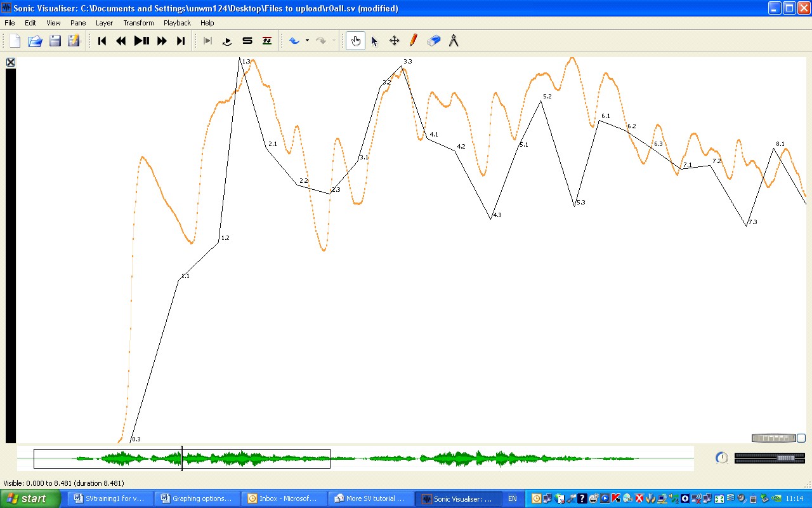
Task: Open the Help menu
Action: point(207,23)
